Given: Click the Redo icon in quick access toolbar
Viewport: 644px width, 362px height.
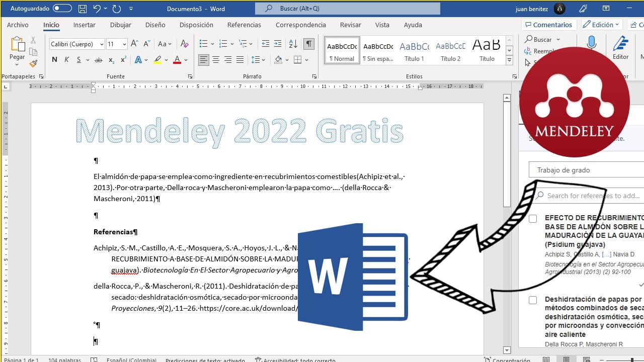Looking at the screenshot, I should click(117, 9).
